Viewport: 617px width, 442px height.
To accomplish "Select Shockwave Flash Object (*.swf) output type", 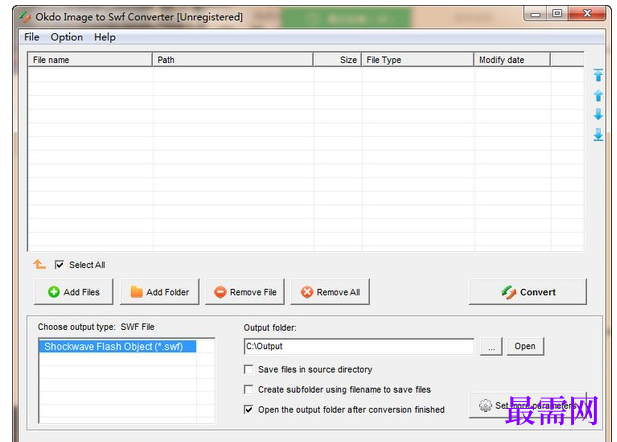I will [x=118, y=346].
